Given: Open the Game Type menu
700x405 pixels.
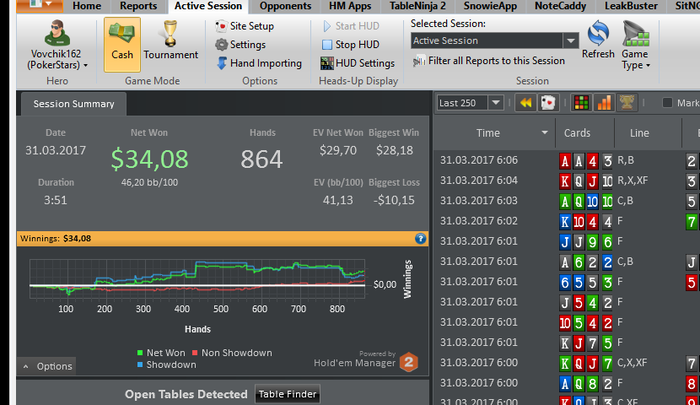Looking at the screenshot, I should [635, 46].
